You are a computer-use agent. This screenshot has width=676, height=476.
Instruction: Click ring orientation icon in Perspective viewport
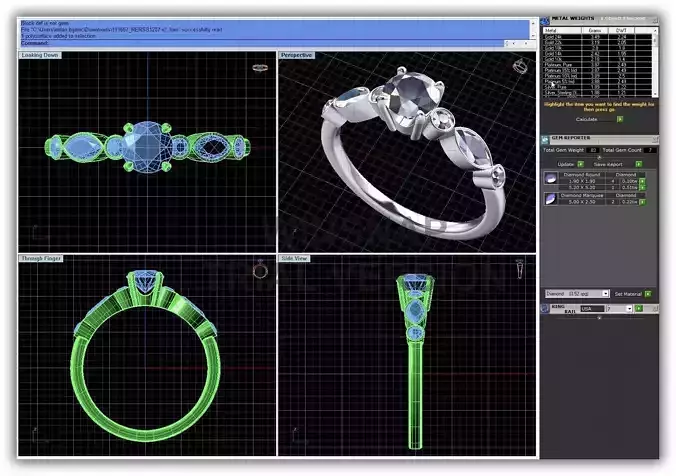(520, 66)
